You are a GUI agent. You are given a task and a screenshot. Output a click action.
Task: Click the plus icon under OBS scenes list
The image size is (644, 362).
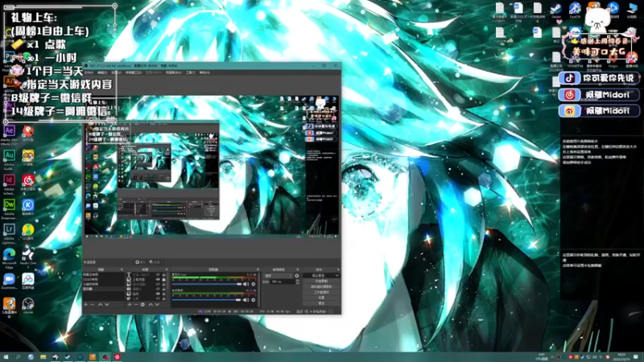85,304
